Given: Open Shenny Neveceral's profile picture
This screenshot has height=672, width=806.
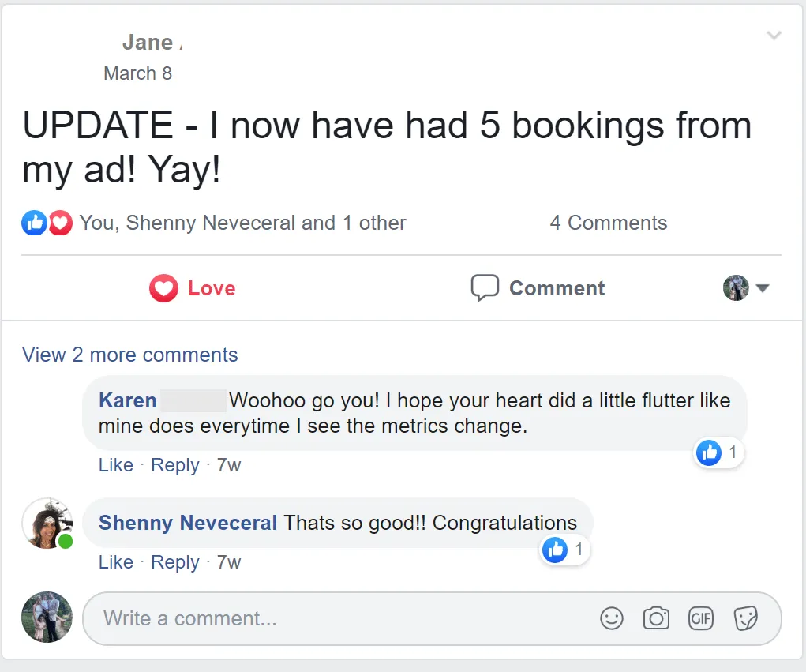Looking at the screenshot, I should [47, 524].
